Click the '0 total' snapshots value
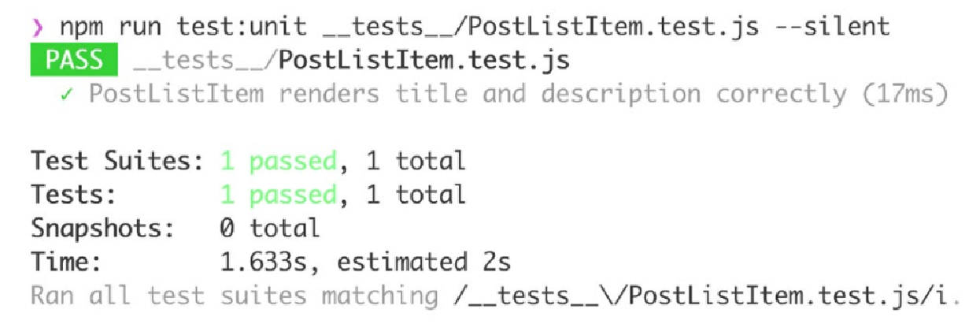This screenshot has width=980, height=324. point(270,228)
